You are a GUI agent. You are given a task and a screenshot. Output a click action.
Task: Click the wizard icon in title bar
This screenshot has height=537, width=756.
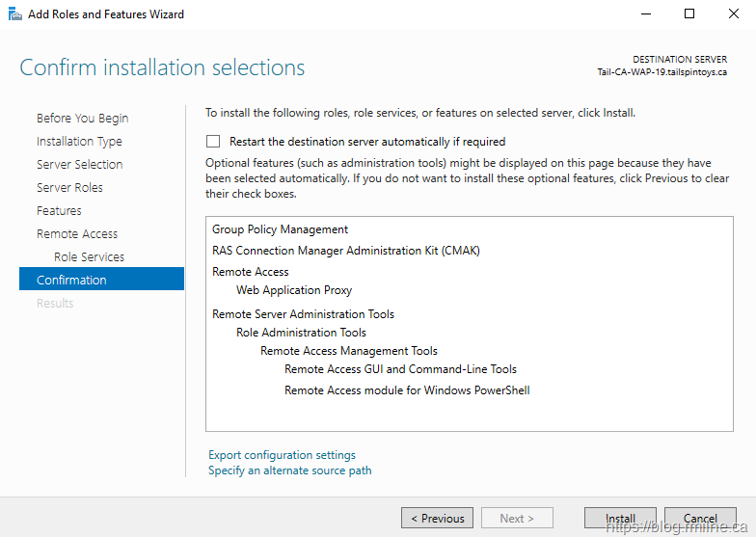pyautogui.click(x=13, y=14)
